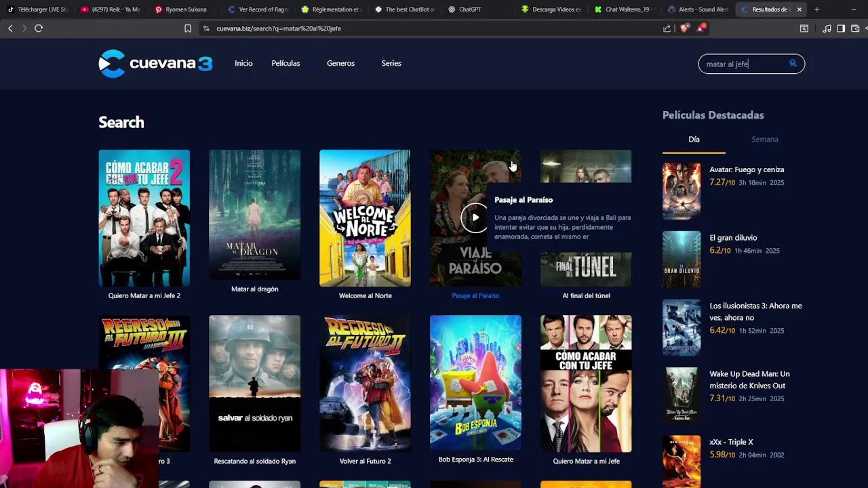
Task: Open a new tab with plus icon
Action: 816,9
